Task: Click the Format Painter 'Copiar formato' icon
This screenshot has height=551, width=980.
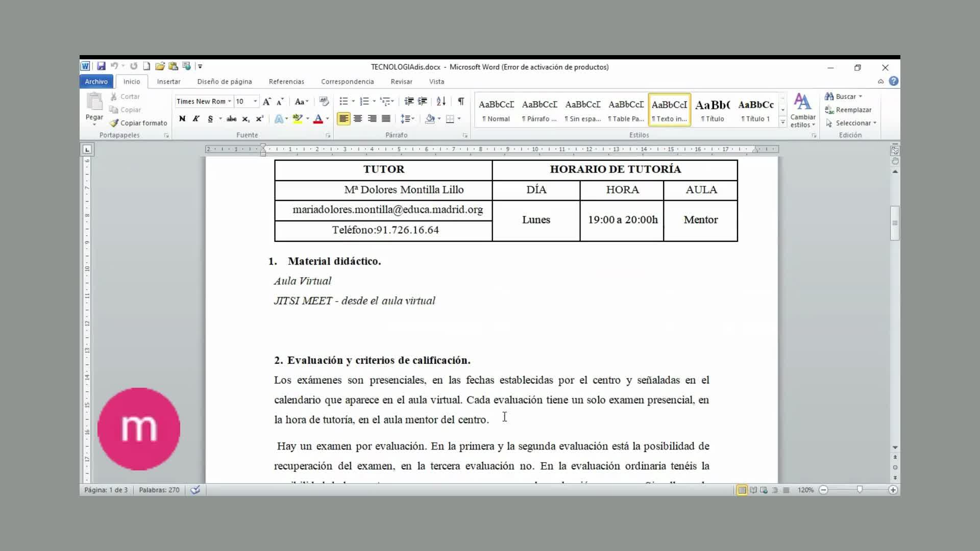Action: point(114,123)
